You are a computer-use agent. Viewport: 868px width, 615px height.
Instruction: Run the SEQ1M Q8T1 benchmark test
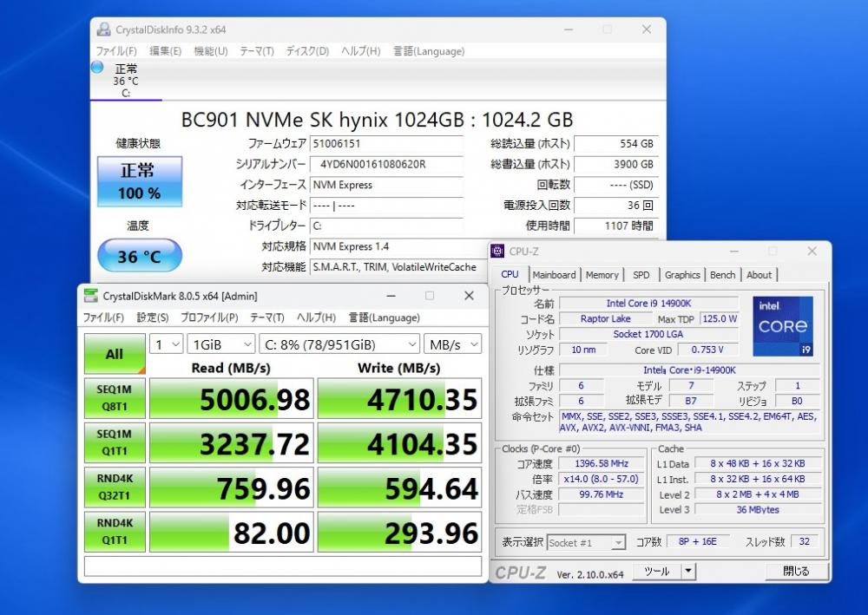click(x=115, y=398)
